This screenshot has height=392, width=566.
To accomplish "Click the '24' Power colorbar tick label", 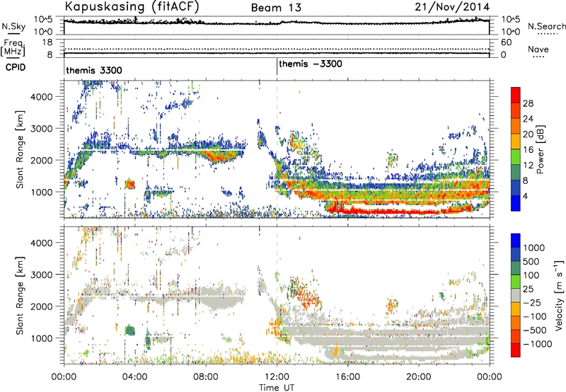I will click(x=528, y=119).
